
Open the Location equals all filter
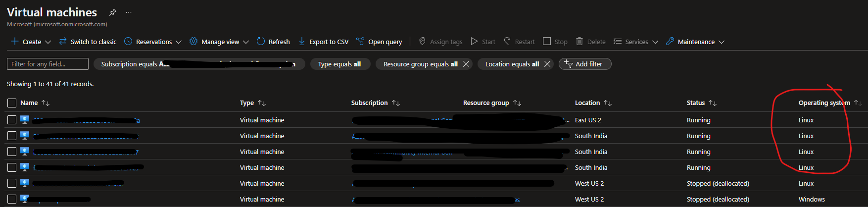coord(512,64)
